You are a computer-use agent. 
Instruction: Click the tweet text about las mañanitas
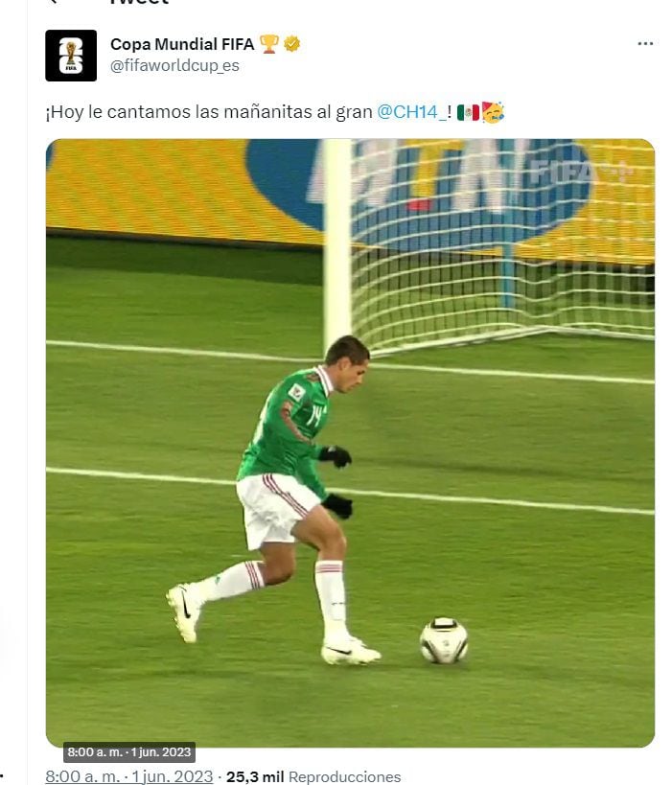point(209,112)
